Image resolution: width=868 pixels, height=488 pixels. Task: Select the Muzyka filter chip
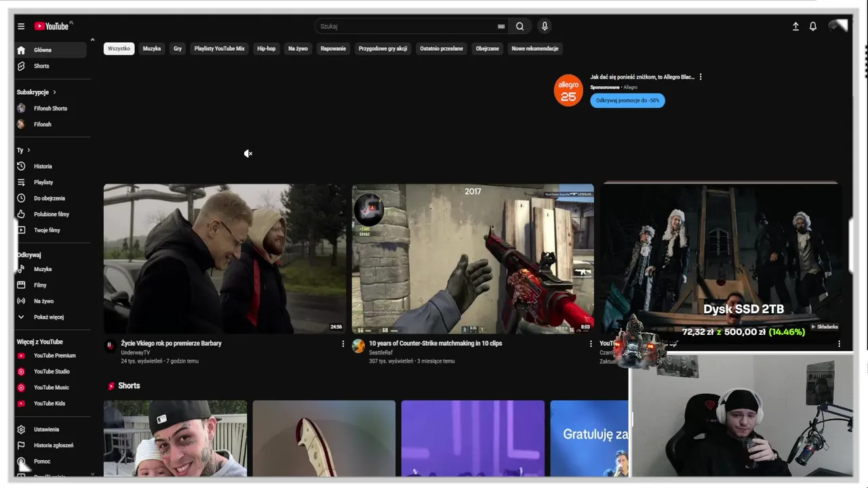click(152, 49)
